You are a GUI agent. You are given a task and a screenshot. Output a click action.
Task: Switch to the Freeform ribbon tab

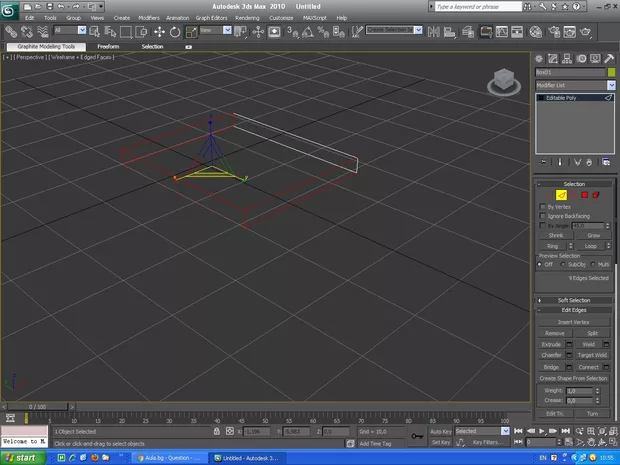click(x=108, y=46)
